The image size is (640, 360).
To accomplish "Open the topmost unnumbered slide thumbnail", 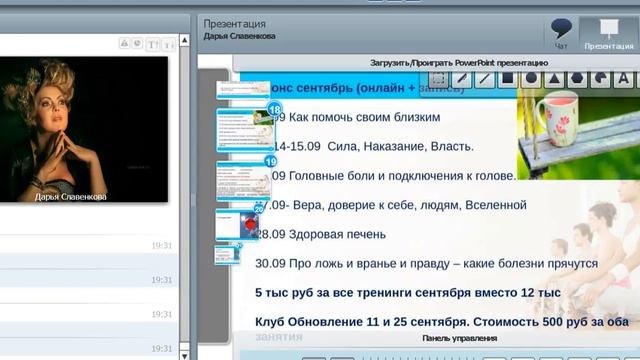I will [243, 90].
